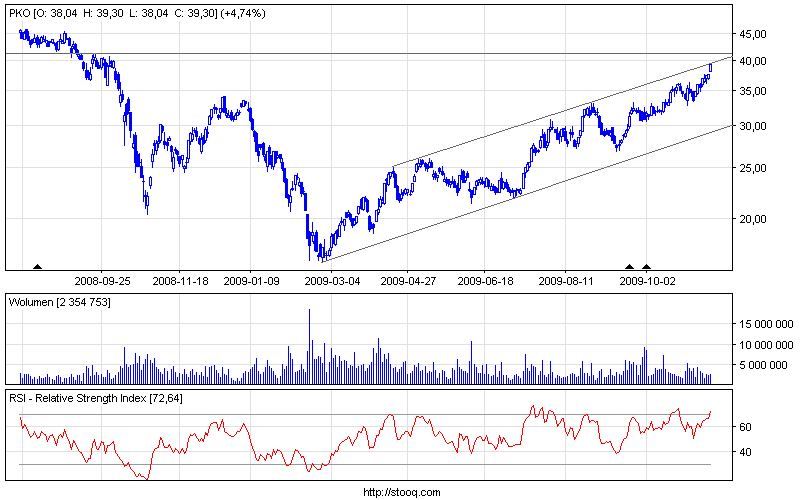Click the 2009-06-18 date label
This screenshot has width=800, height=500.
(486, 281)
